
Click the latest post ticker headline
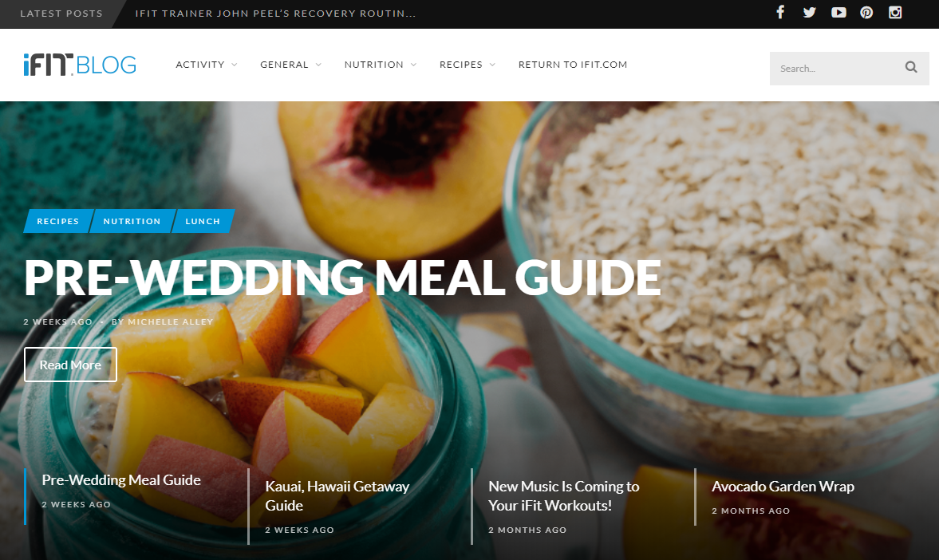275,14
